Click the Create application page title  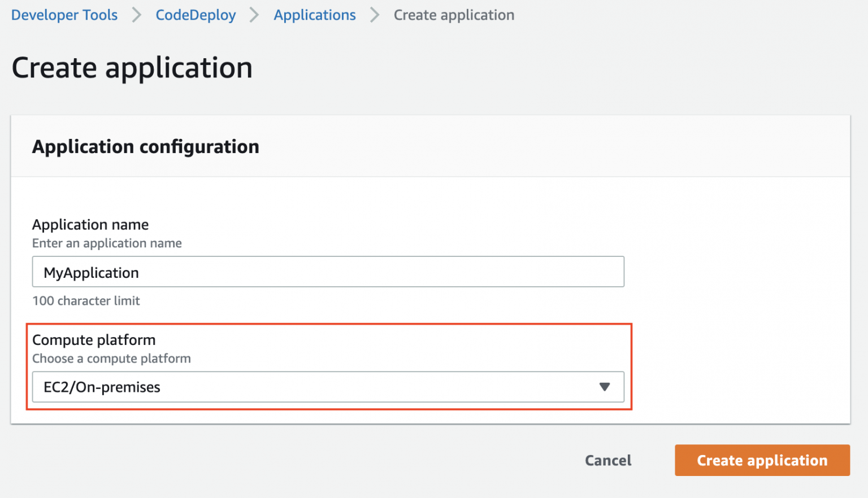point(132,67)
